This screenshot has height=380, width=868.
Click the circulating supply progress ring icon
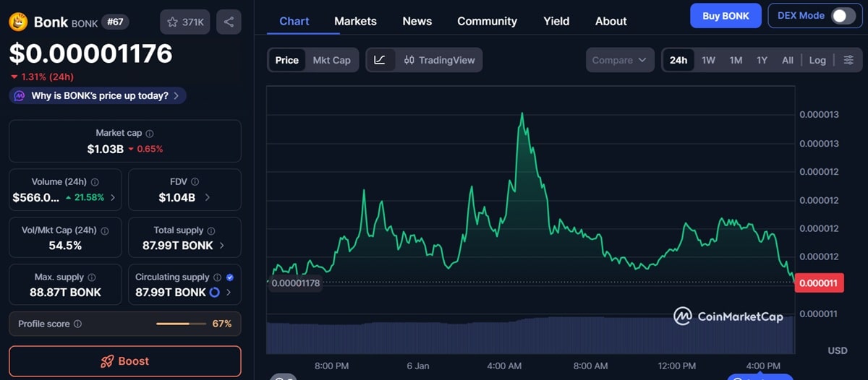coord(214,293)
